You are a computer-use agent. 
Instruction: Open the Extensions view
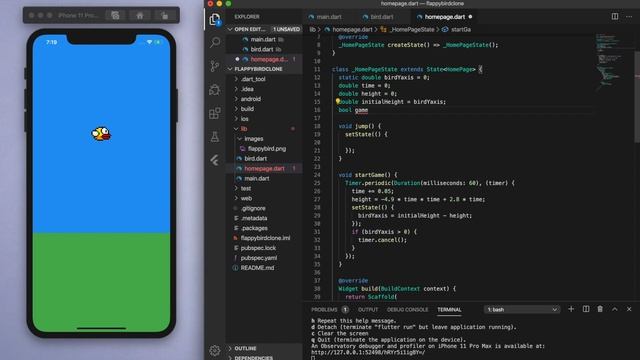click(x=215, y=113)
